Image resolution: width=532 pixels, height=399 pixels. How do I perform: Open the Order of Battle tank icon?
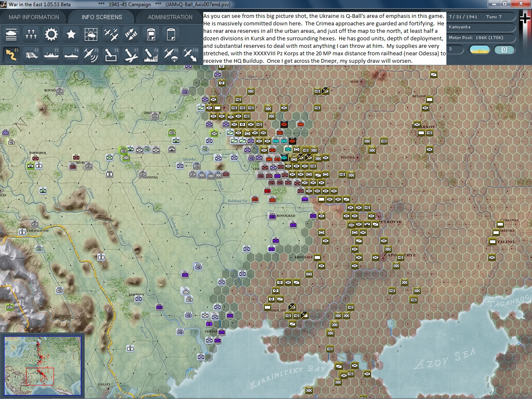[11, 34]
